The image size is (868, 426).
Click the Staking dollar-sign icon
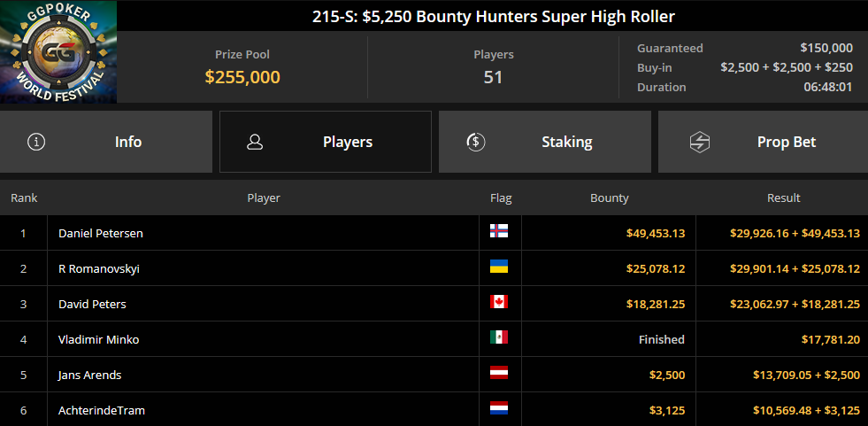coord(475,142)
